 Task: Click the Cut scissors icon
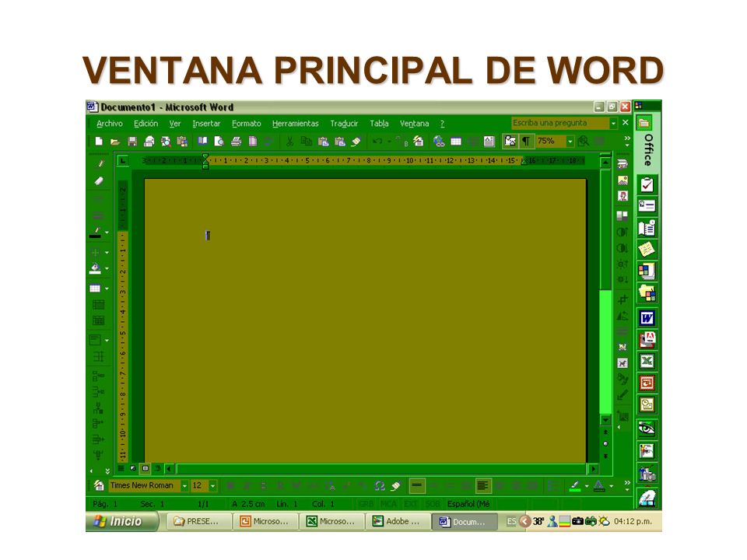tap(289, 141)
